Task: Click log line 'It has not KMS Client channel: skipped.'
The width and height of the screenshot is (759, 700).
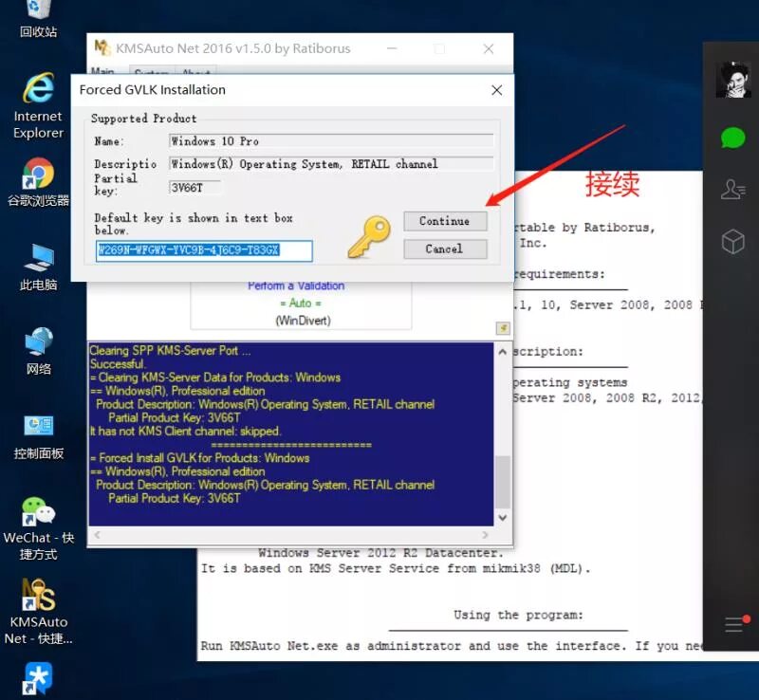Action: click(x=184, y=431)
